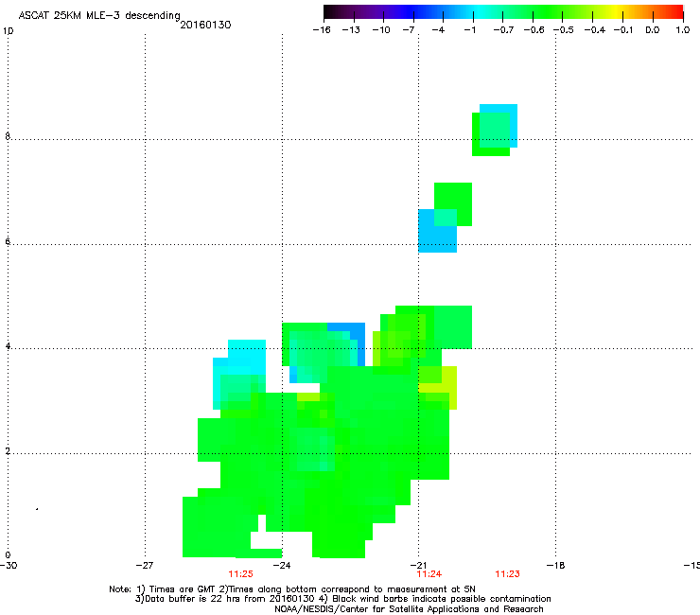Click the colorbar label '-0.7'
The height and width of the screenshot is (615, 700).
[x=503, y=30]
